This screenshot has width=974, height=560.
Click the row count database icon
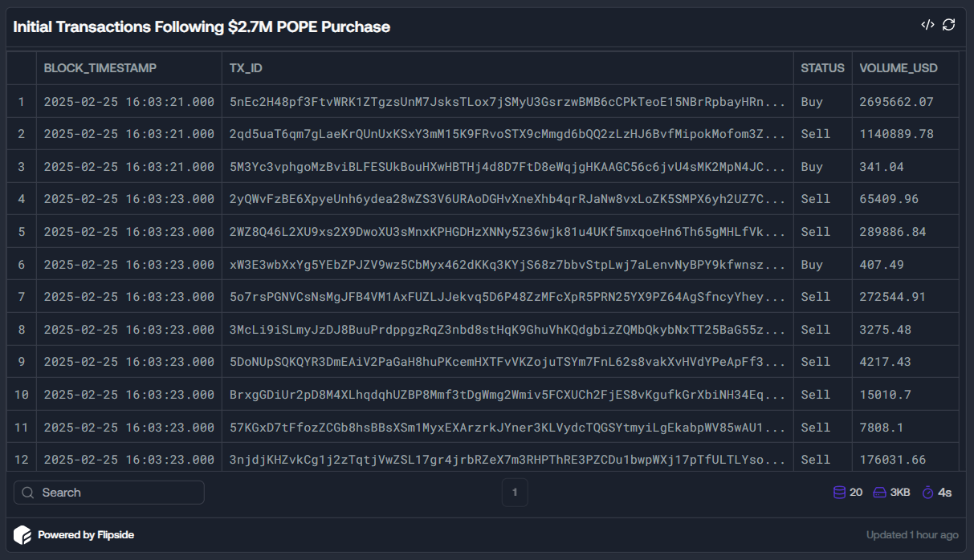[839, 492]
